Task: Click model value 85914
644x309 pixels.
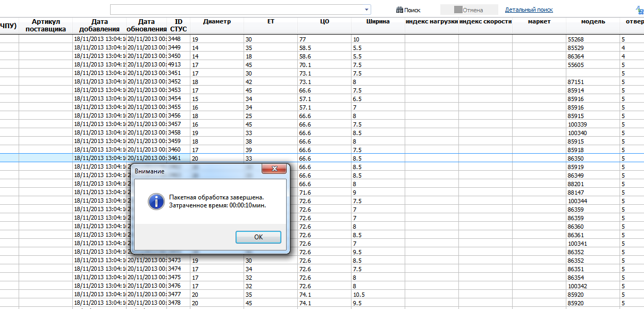Action: (x=576, y=90)
